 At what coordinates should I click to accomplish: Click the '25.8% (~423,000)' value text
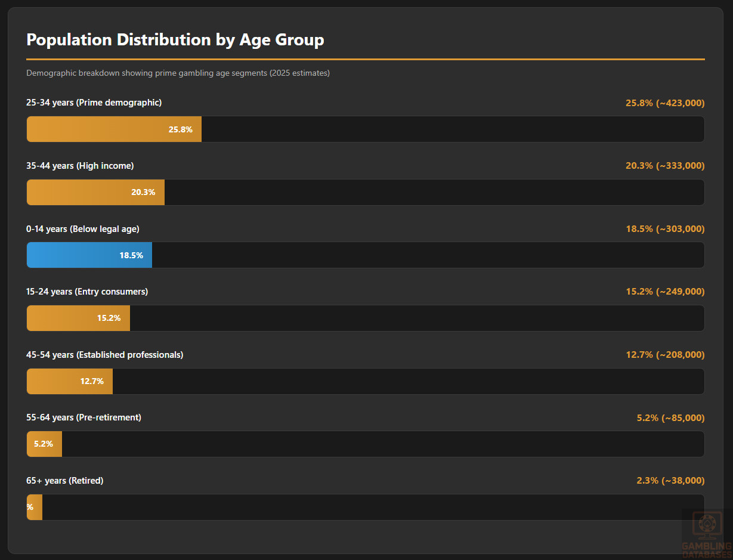(664, 103)
